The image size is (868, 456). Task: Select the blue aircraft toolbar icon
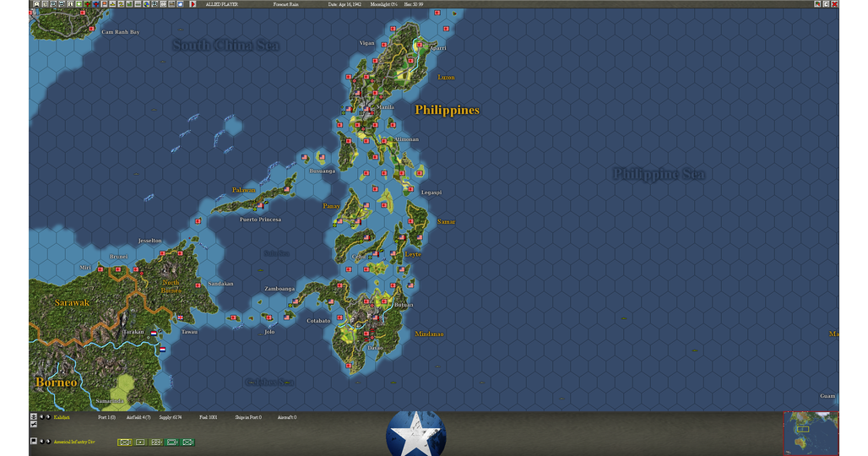point(95,4)
